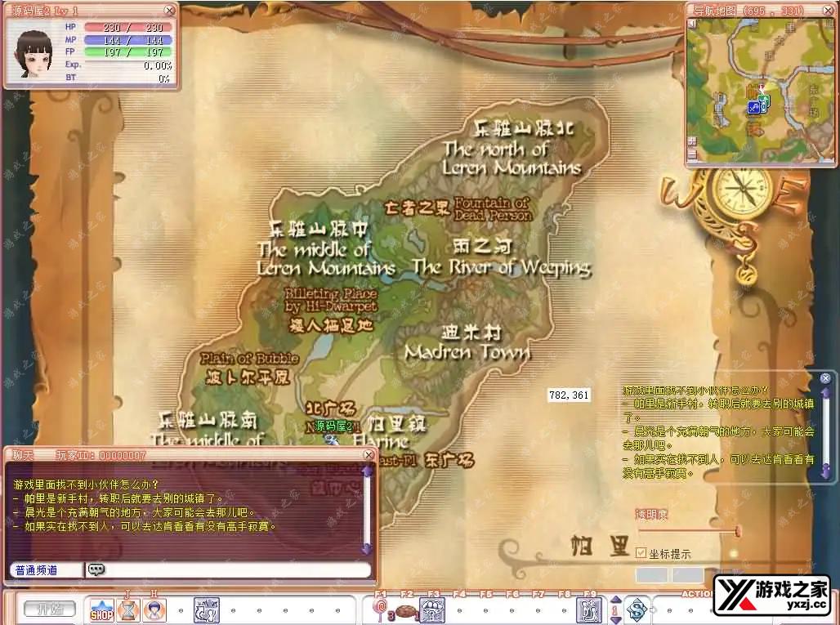
Task: Open the character portrait shortcut labeled H
Action: pyautogui.click(x=154, y=610)
